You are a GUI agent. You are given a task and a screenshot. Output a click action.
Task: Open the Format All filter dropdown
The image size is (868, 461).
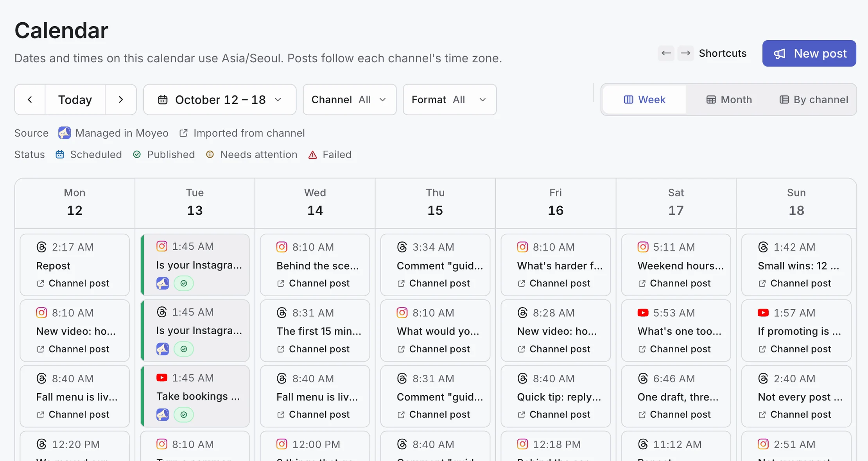coord(450,100)
